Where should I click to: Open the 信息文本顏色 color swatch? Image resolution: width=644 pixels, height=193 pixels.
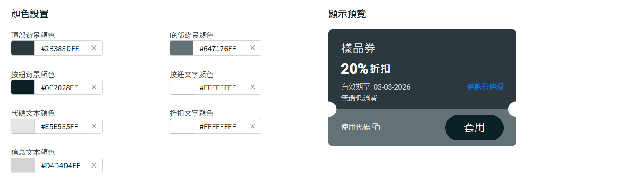point(23,166)
